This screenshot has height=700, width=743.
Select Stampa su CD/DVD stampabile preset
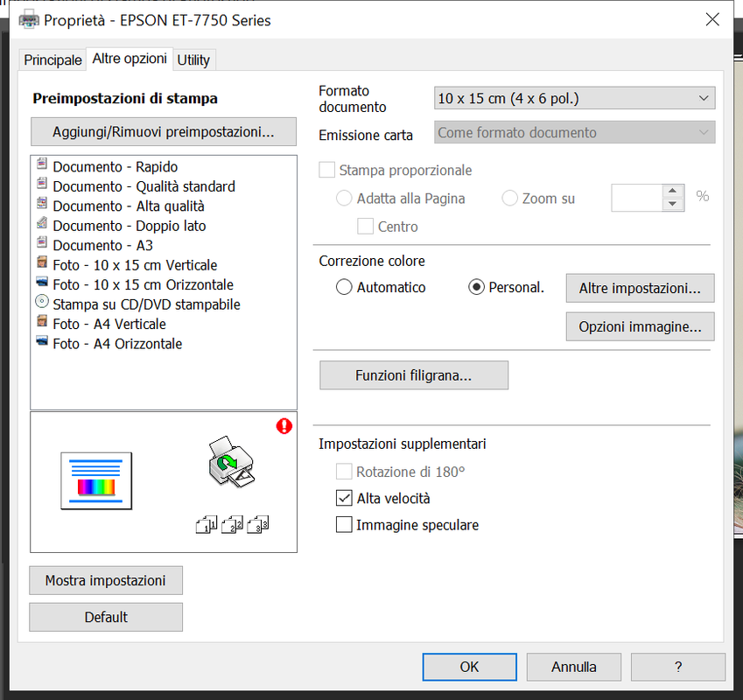click(146, 304)
